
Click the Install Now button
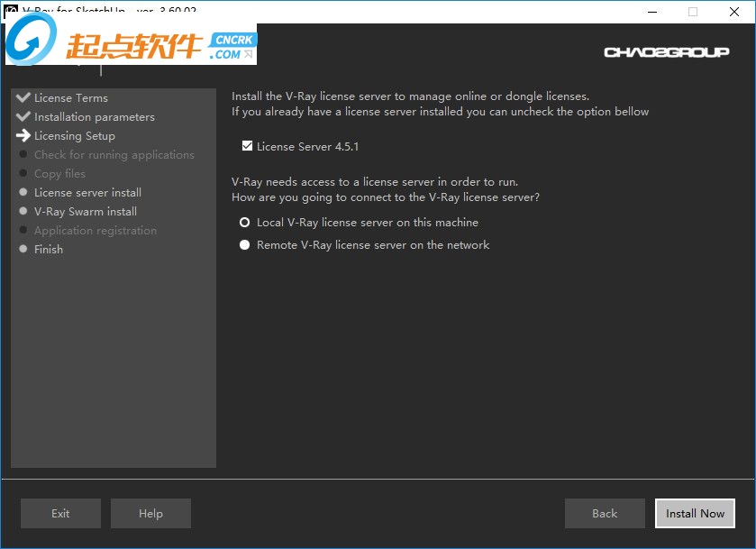click(695, 513)
